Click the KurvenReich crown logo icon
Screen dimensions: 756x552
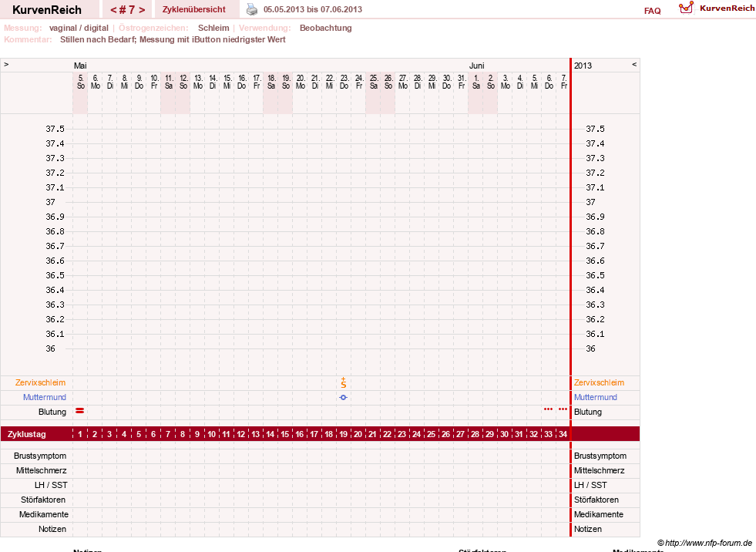pos(686,8)
